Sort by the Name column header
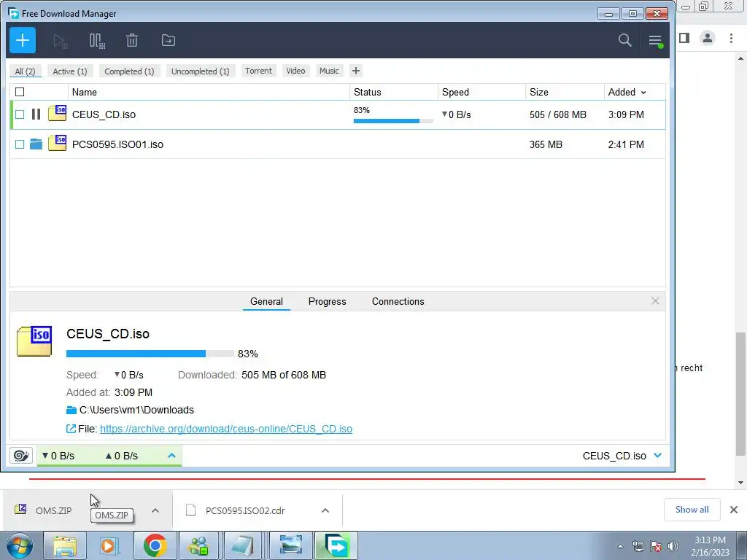The width and height of the screenshot is (747, 560). pyautogui.click(x=85, y=93)
